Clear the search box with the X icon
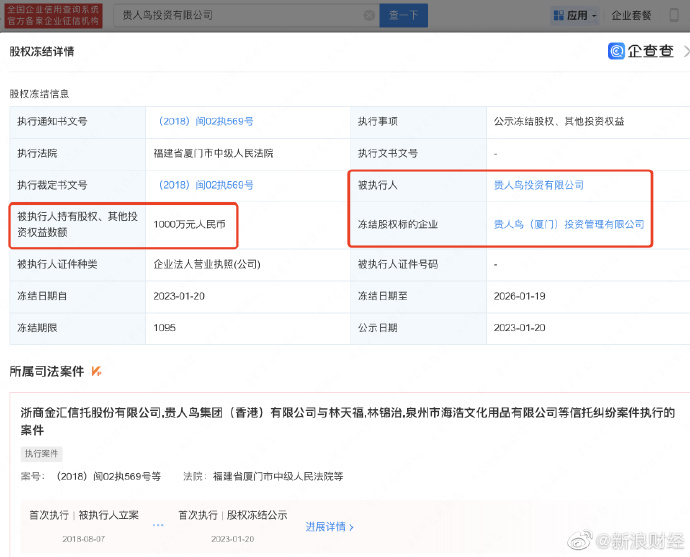Screen dimensions: 690x557 point(368,16)
